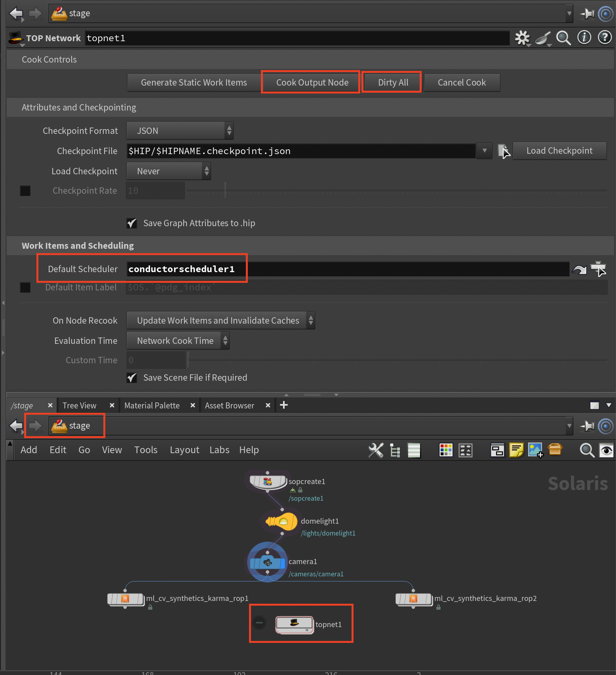Viewport: 616px width, 675px height.
Task: Click the Checkpoint Rate slider
Action: click(x=396, y=191)
